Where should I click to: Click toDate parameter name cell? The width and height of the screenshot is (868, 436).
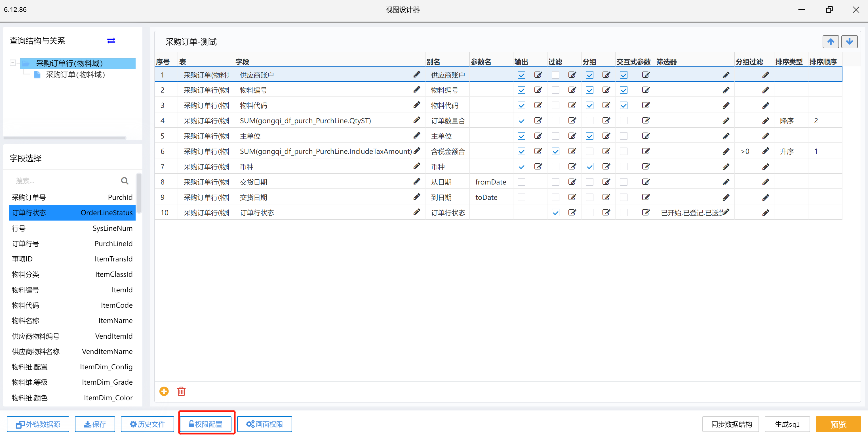pos(491,197)
